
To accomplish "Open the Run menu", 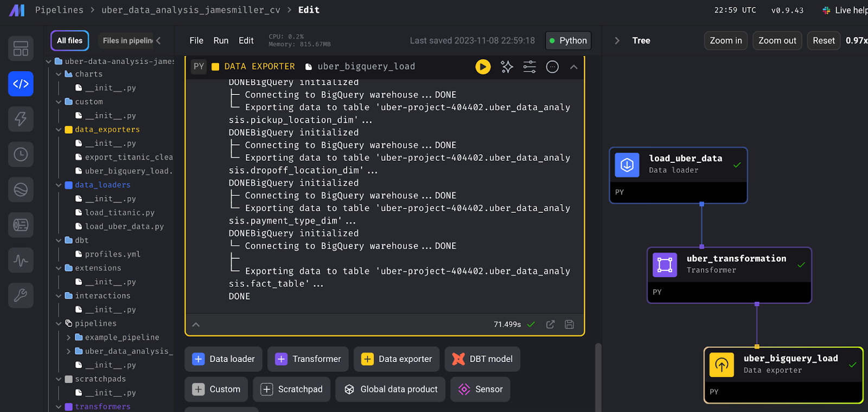I will click(221, 41).
